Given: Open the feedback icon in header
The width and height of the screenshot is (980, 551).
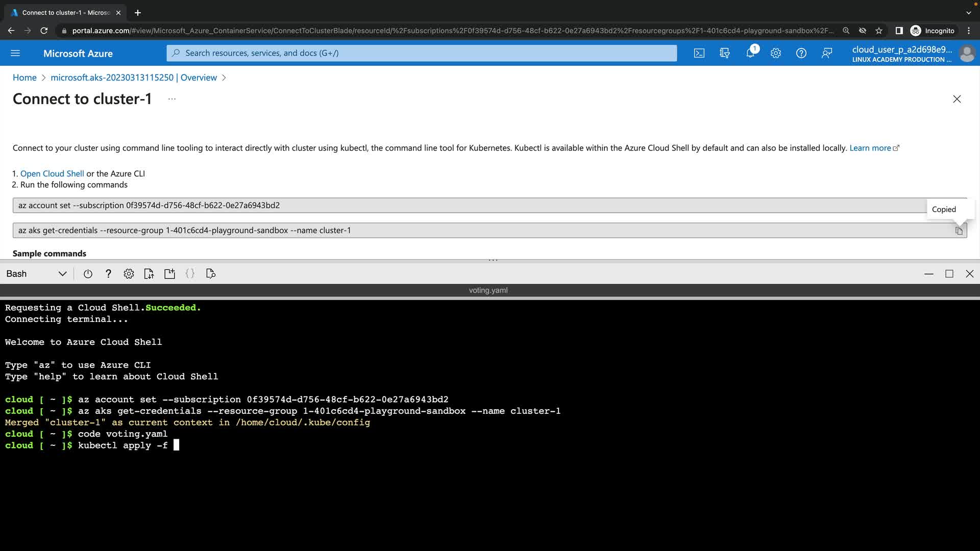Looking at the screenshot, I should tap(827, 53).
